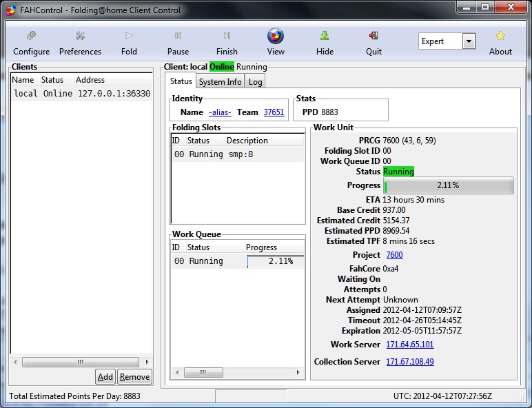Expand the Expert mode dropdown arrow
The image size is (532, 408).
(469, 41)
